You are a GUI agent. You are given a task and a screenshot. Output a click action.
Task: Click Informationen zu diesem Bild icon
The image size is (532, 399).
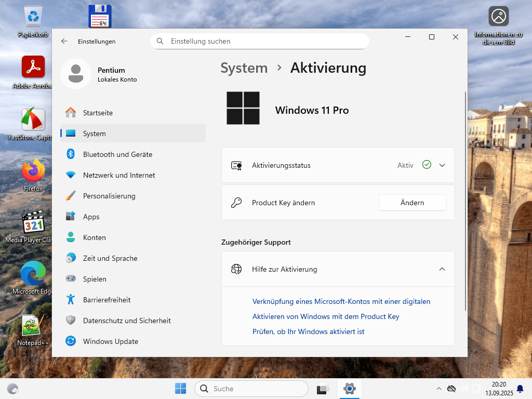[498, 26]
